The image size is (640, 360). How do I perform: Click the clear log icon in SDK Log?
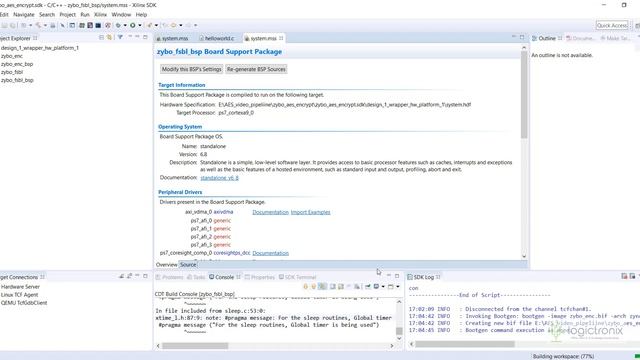[624, 276]
